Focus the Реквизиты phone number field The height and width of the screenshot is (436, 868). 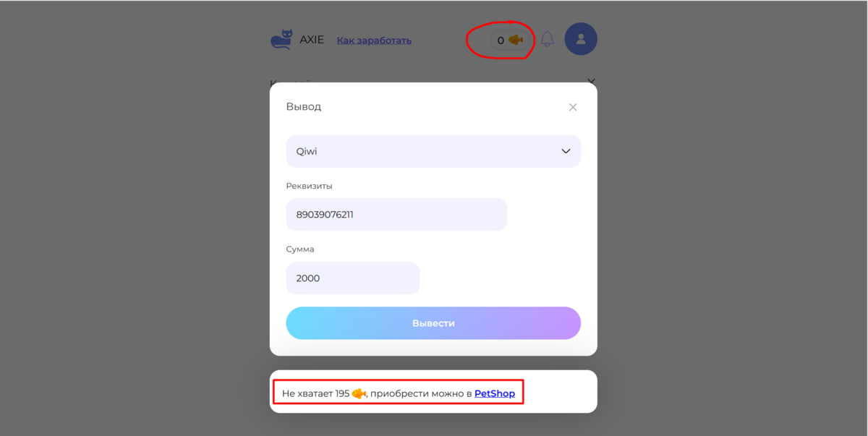point(396,214)
